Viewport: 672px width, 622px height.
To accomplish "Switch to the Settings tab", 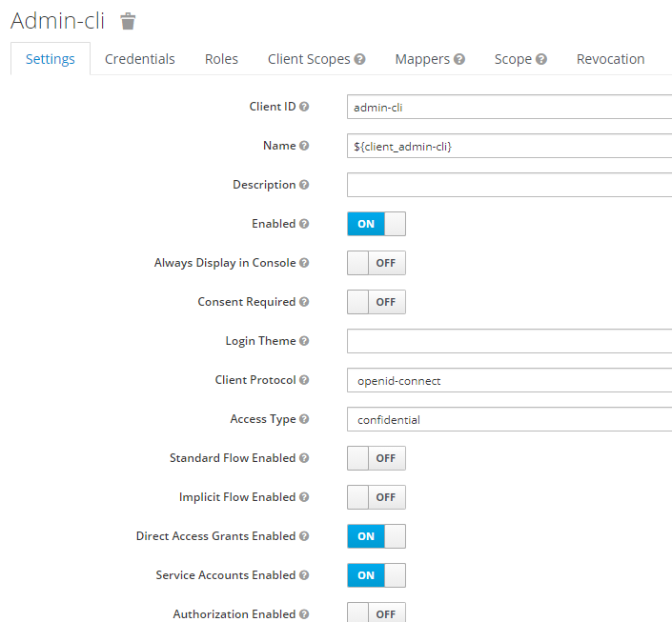I will 51,59.
